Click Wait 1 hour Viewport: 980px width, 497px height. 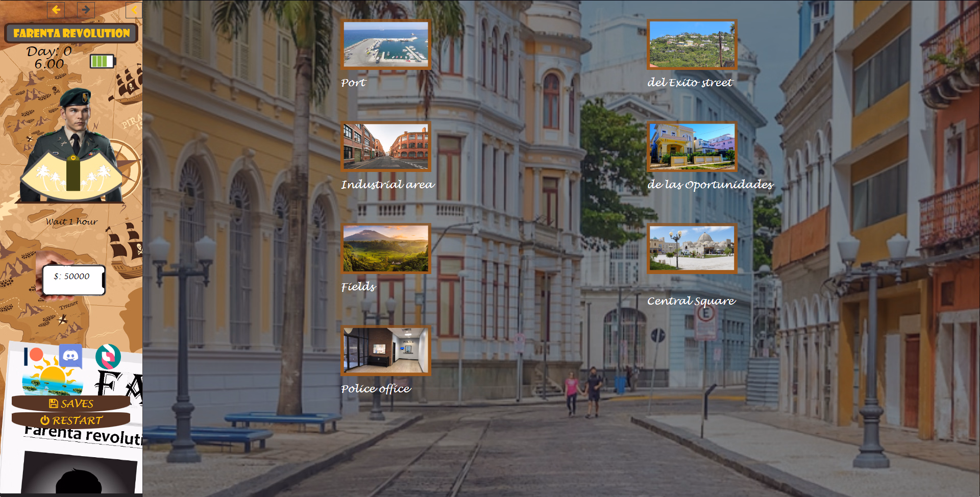[71, 221]
